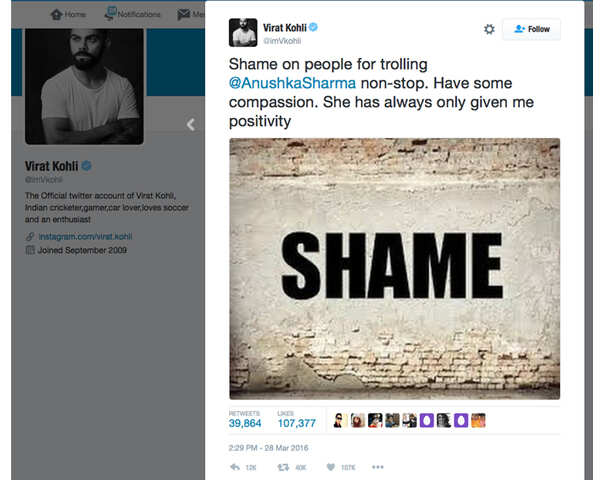
Task: View the 107,377 likes list
Action: click(296, 423)
